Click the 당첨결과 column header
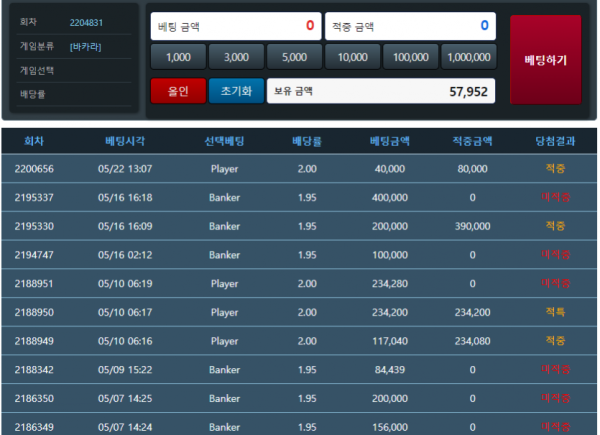The image size is (600, 435). click(x=555, y=141)
